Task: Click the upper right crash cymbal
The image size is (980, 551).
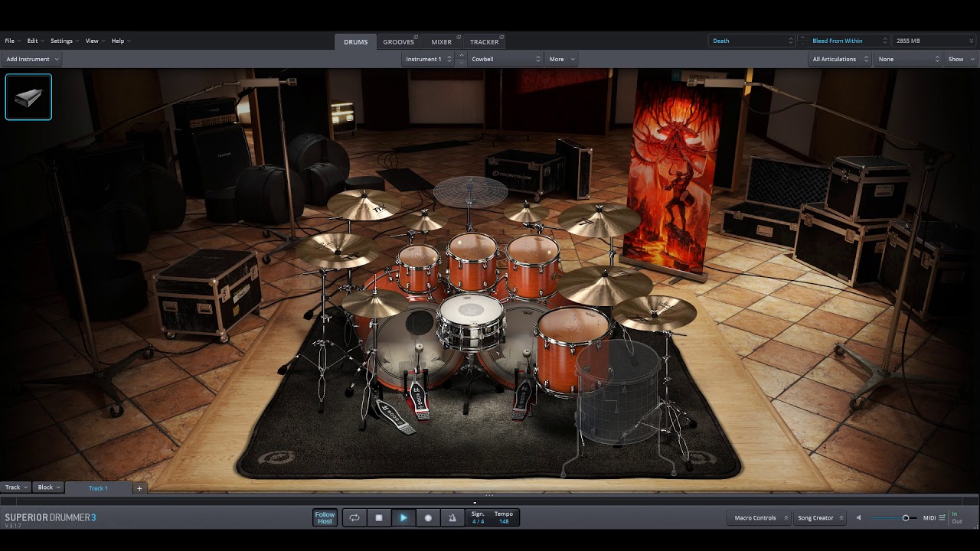Action: point(599,220)
